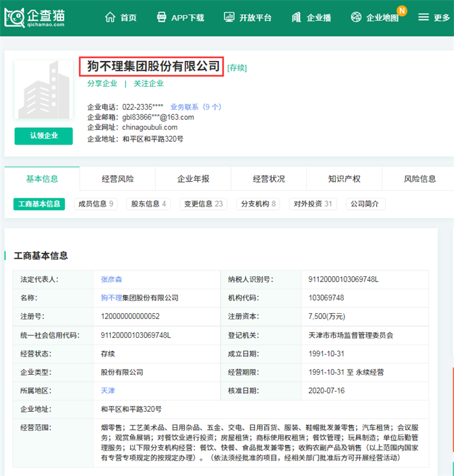Click company email gbl83866***@163.com
Viewport: 454px width, 476px height.
click(158, 117)
